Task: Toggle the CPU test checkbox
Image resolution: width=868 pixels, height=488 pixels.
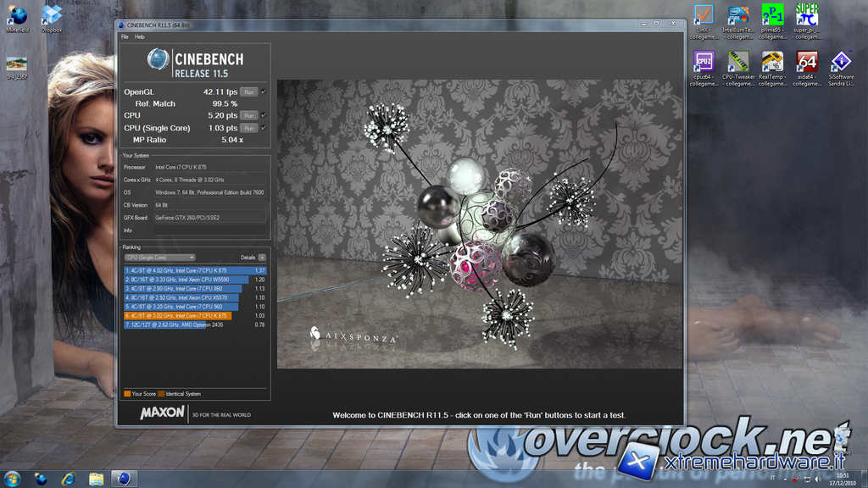Action: click(264, 115)
